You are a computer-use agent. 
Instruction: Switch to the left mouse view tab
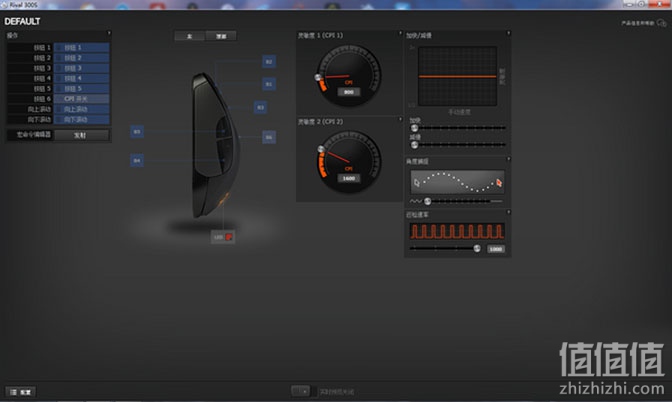[x=190, y=36]
